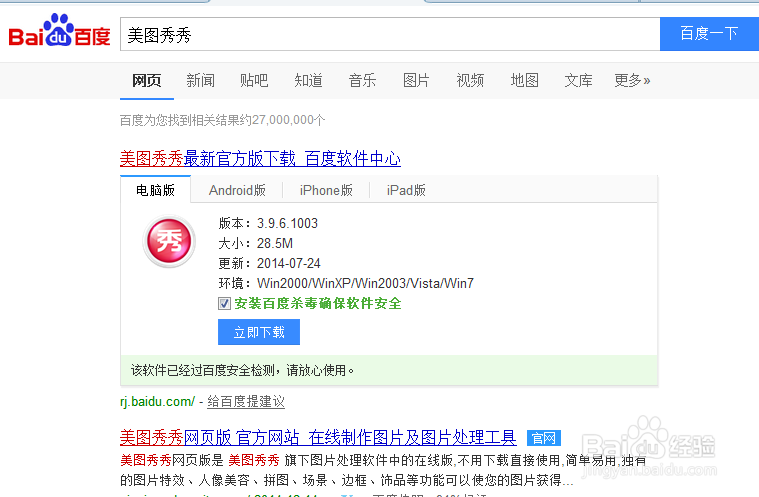Click the search box containing 美图秀秀
Image resolution: width=759 pixels, height=497 pixels.
tap(390, 34)
